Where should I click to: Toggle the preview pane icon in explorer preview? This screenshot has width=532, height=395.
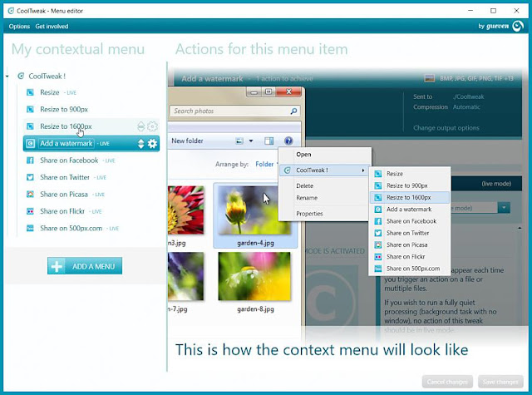[x=269, y=141]
